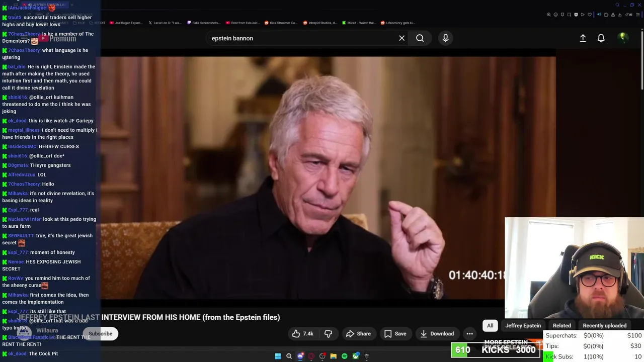Open the 'Fake Screenshots...' bookmark

(x=204, y=23)
